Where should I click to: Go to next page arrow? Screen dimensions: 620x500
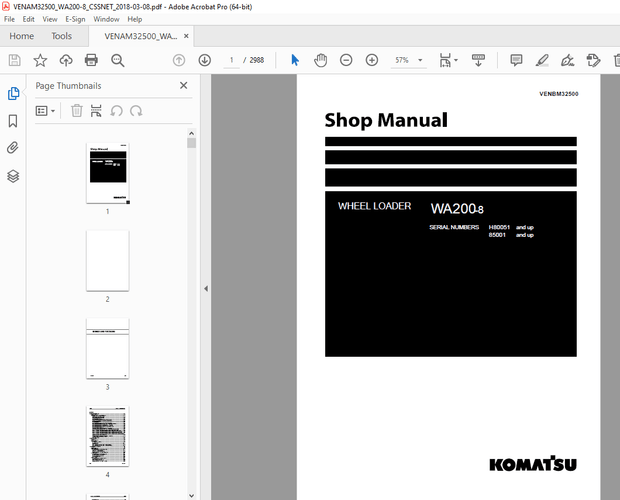pos(204,60)
